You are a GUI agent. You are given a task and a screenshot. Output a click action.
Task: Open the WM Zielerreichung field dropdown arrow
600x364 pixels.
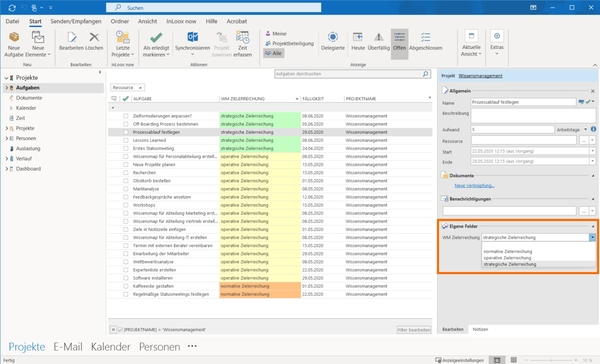592,237
